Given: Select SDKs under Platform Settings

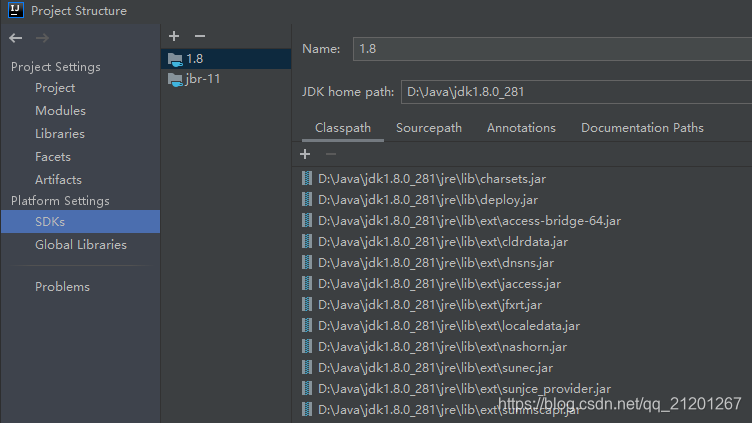Looking at the screenshot, I should [x=81, y=222].
